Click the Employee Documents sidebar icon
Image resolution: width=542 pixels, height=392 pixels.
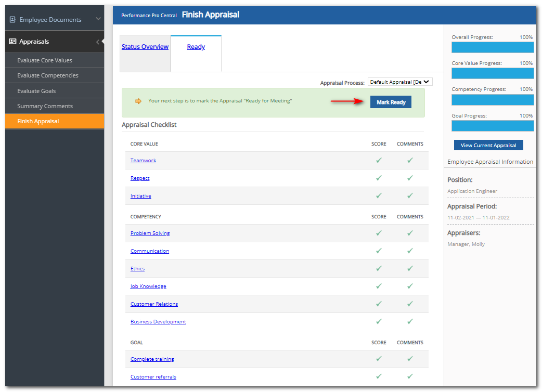12,20
